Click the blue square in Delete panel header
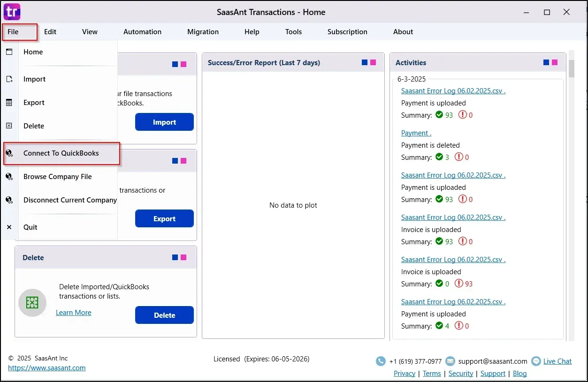The height and width of the screenshot is (382, 588). pyautogui.click(x=175, y=257)
